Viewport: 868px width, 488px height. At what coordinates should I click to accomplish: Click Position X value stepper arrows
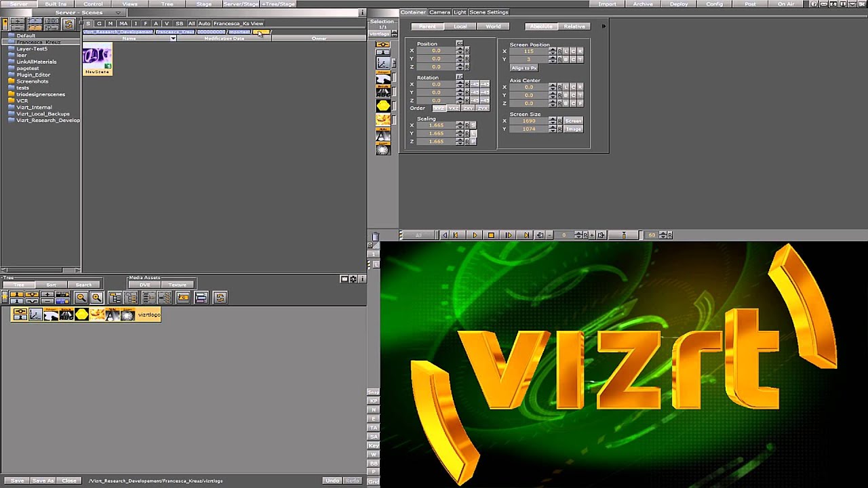tap(460, 51)
